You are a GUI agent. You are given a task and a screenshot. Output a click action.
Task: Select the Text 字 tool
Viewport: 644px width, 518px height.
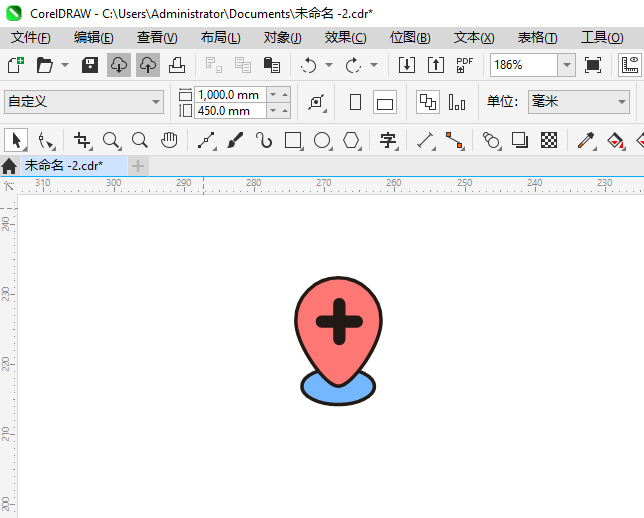pyautogui.click(x=388, y=140)
